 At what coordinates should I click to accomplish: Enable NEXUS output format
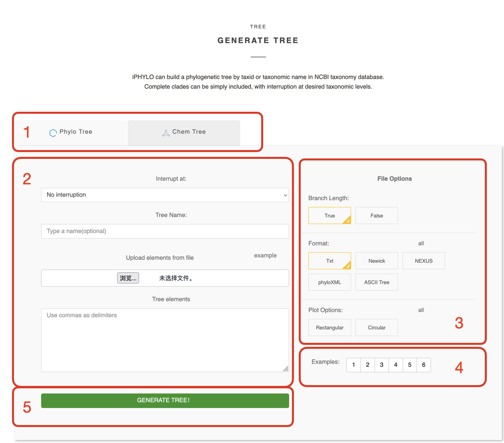pos(423,261)
